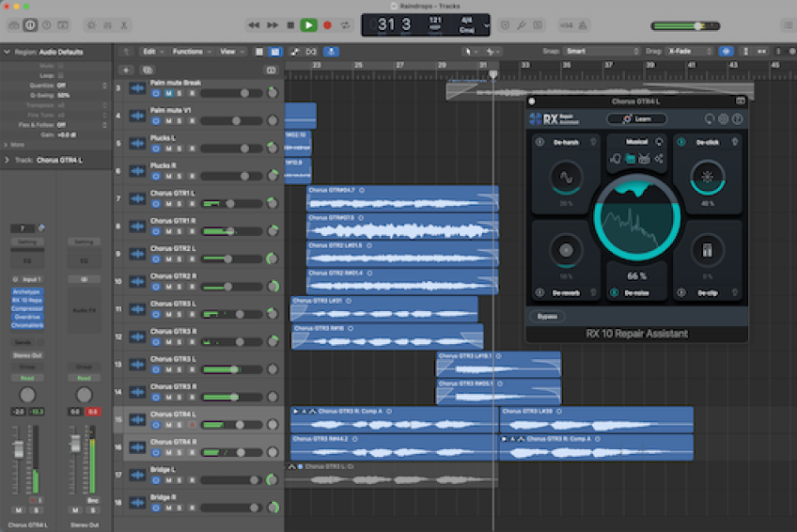Click the Rewind transport button

[254, 24]
